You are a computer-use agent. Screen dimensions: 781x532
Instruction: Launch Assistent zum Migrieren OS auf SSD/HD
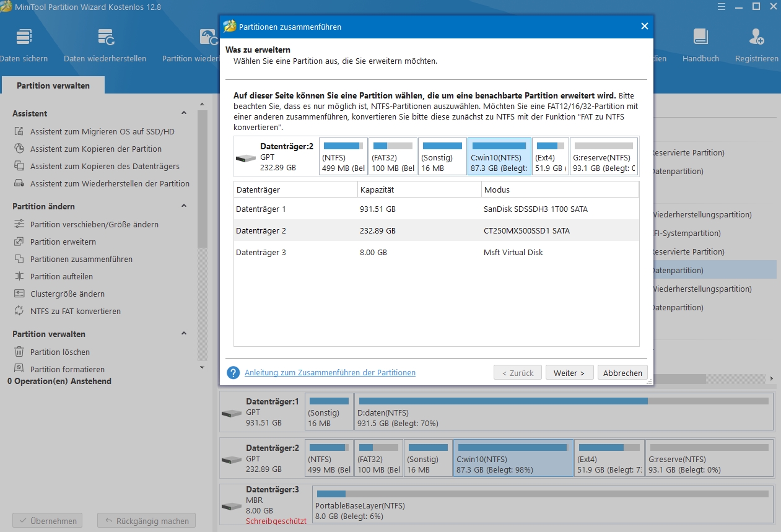pos(102,132)
